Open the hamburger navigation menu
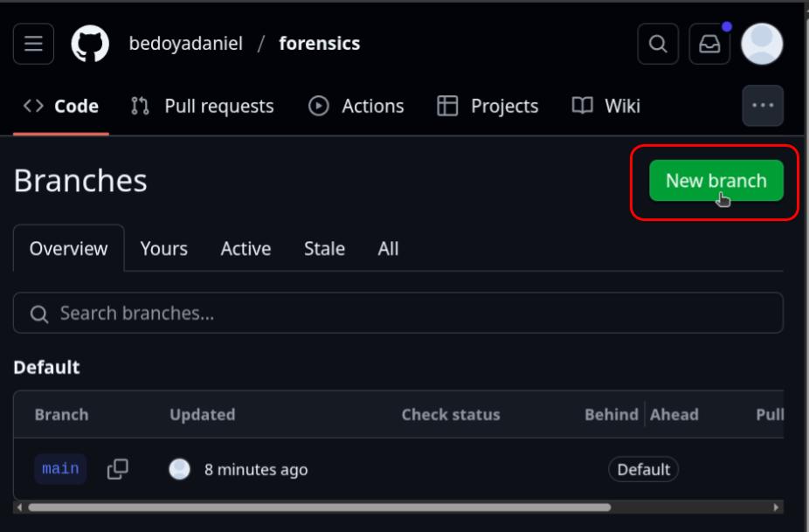Image resolution: width=809 pixels, height=532 pixels. tap(33, 44)
